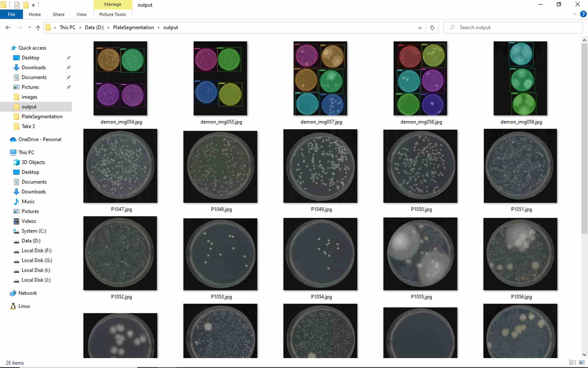Open the File menu
588x368 pixels.
tap(11, 14)
